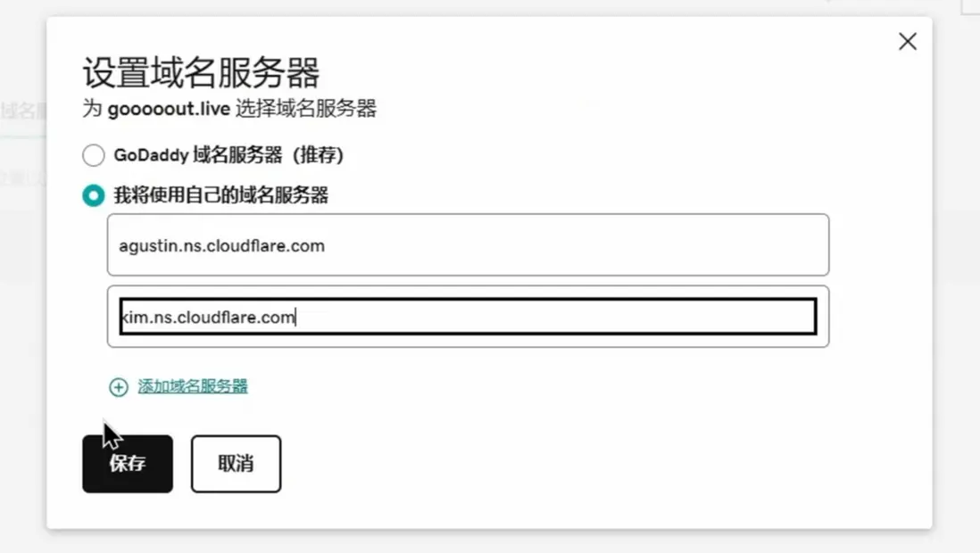Place cursor after .com in the agustin nameserver field
Image resolution: width=980 pixels, height=553 pixels.
point(326,245)
